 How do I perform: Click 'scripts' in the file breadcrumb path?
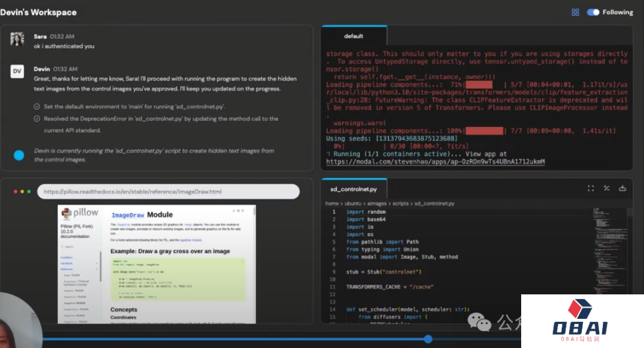pos(401,203)
